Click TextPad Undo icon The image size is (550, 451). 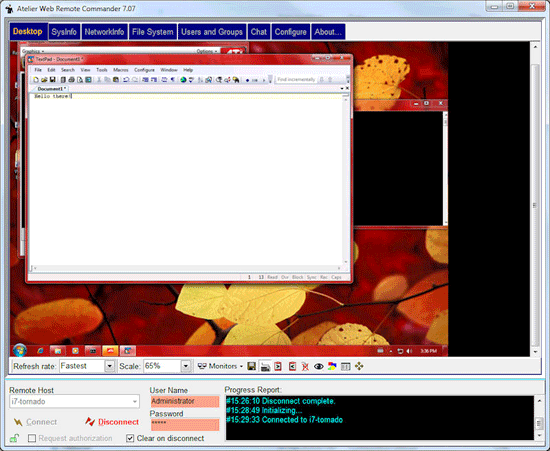[x=126, y=80]
